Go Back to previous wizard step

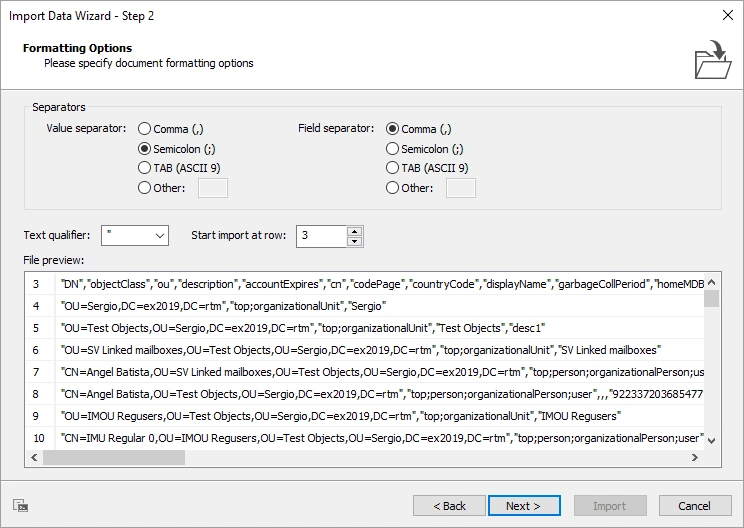coord(449,506)
